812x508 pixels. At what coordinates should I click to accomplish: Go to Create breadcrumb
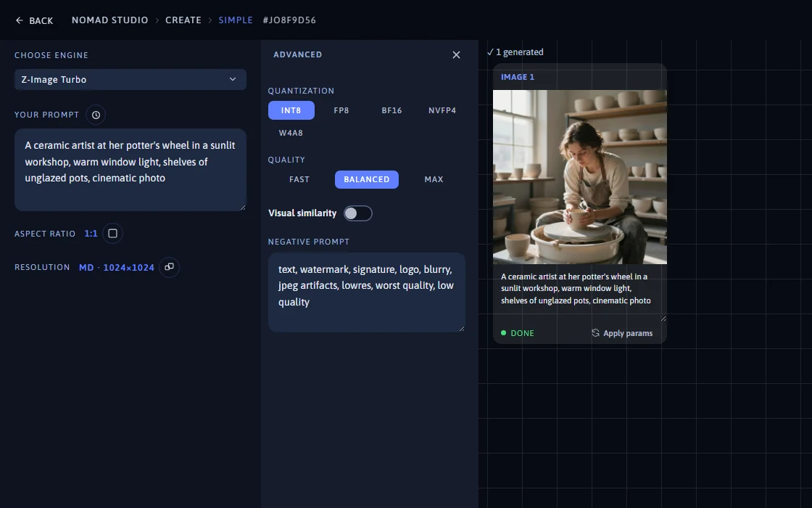183,20
